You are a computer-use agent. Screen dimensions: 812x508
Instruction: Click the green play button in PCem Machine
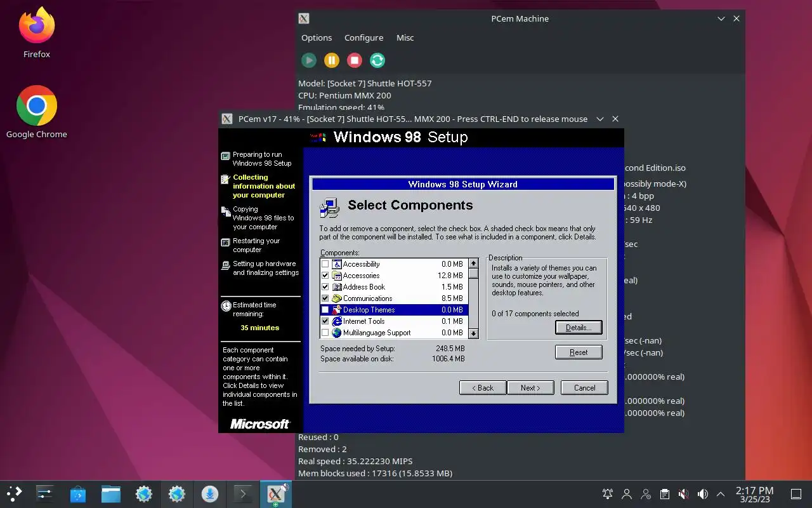click(309, 60)
